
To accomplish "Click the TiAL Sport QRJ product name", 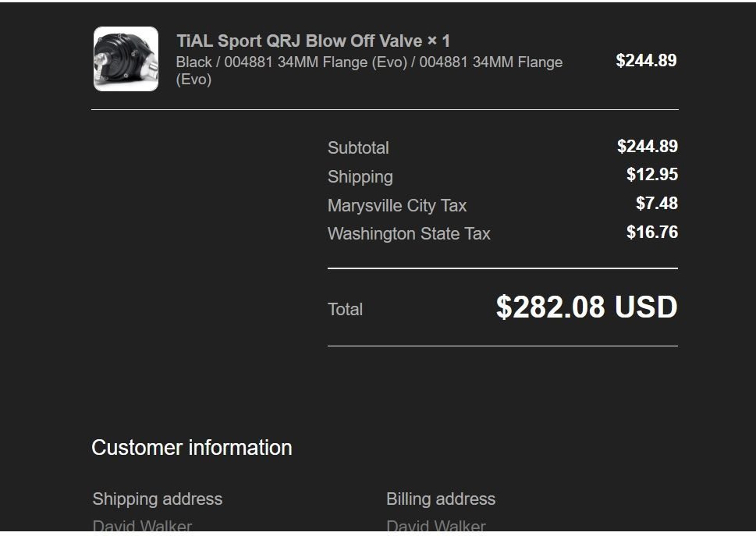I will point(300,41).
